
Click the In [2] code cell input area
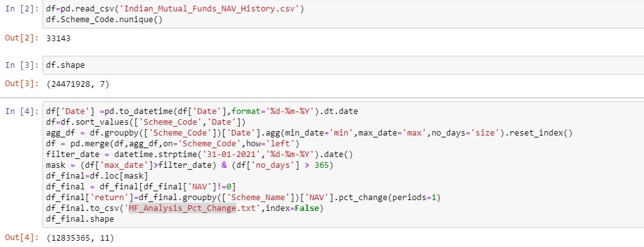point(343,15)
